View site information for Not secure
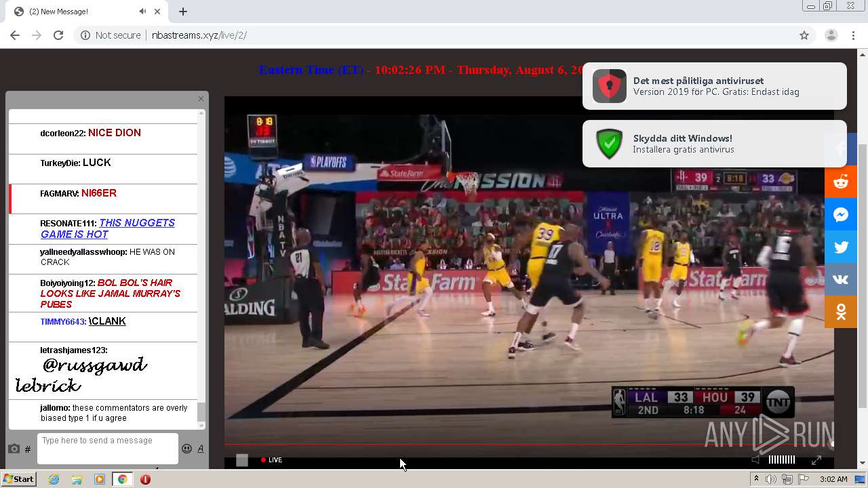This screenshot has height=488, width=868. pos(111,35)
